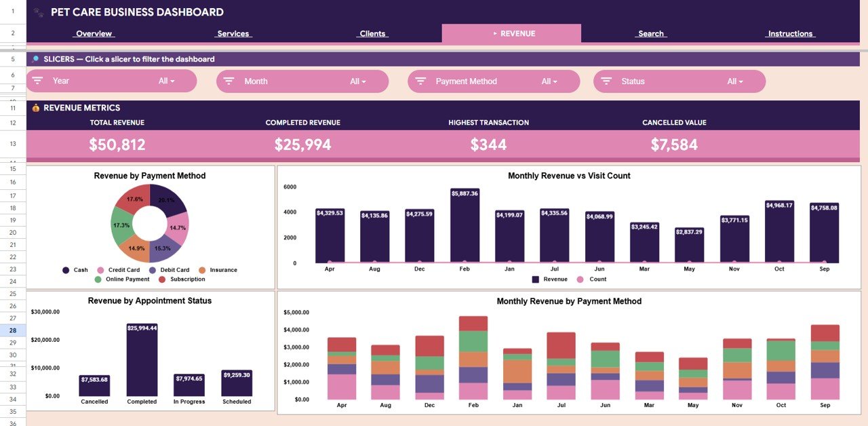The image size is (868, 426).
Task: Switch to the Clients tab
Action: (x=372, y=33)
